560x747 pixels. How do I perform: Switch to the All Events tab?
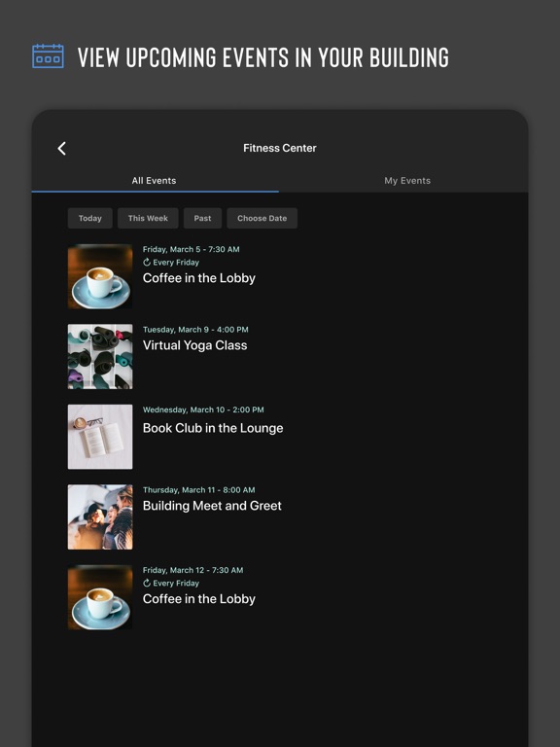click(x=155, y=181)
